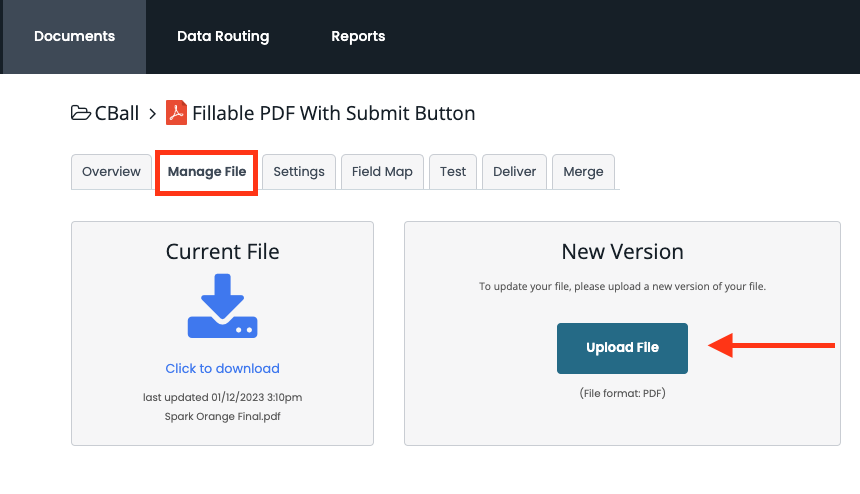Click the Fillable PDF With Submit Button title

click(x=334, y=113)
